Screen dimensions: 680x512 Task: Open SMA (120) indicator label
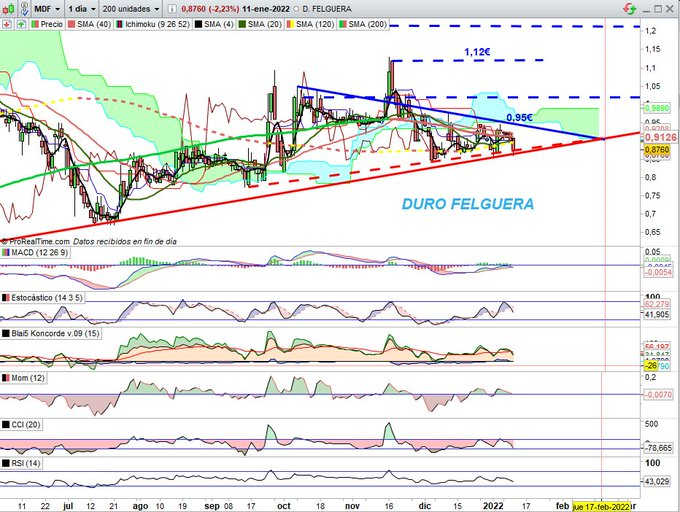point(315,24)
